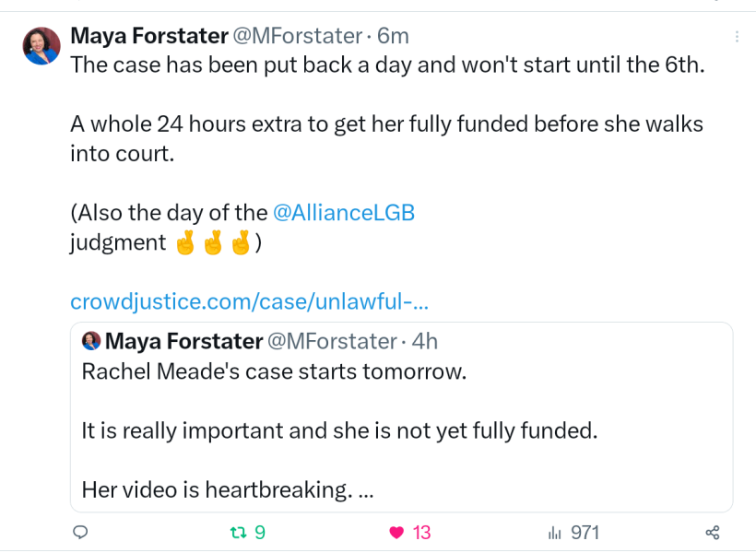Expand the truncated quoted tweet ellipsis

point(365,490)
